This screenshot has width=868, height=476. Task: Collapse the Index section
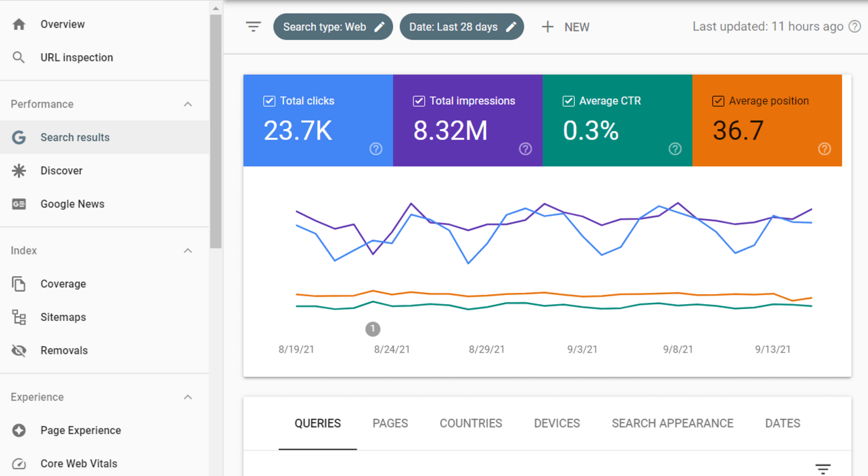tap(188, 251)
